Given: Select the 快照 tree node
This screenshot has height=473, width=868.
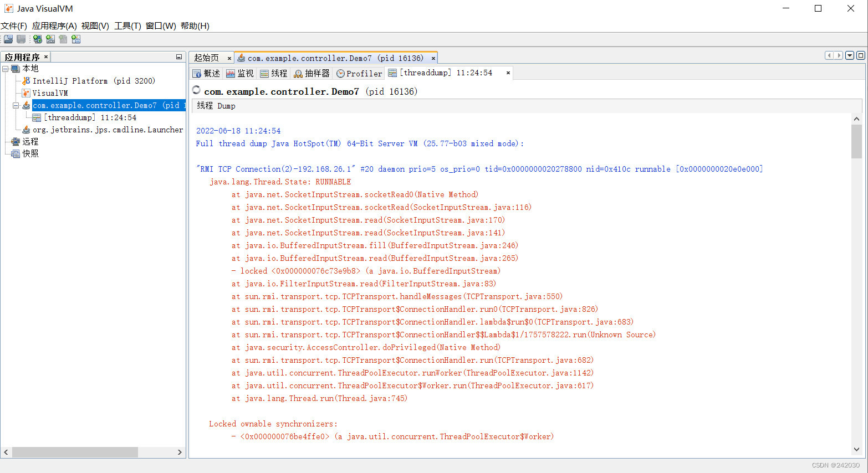Looking at the screenshot, I should (x=30, y=154).
